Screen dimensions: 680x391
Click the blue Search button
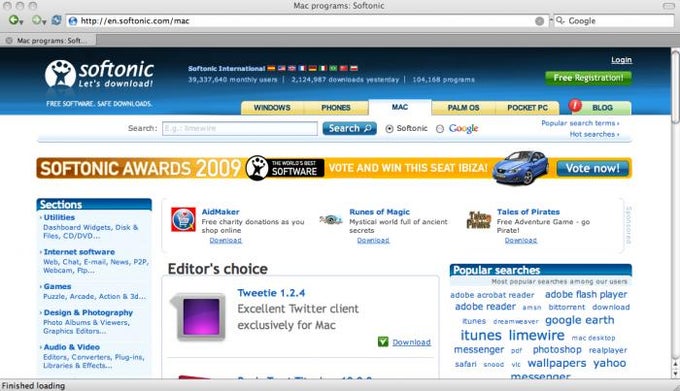(x=350, y=128)
